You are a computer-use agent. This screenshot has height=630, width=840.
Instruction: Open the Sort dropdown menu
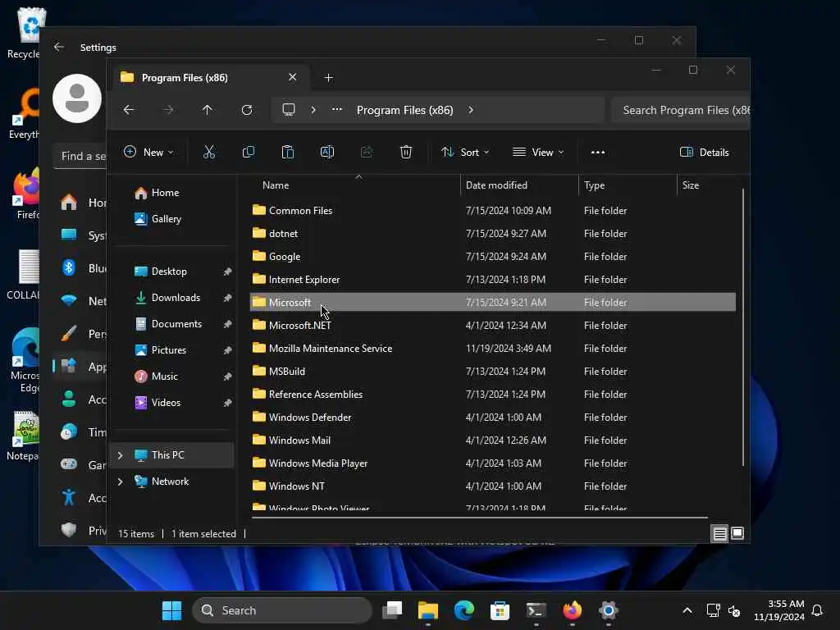click(x=465, y=152)
